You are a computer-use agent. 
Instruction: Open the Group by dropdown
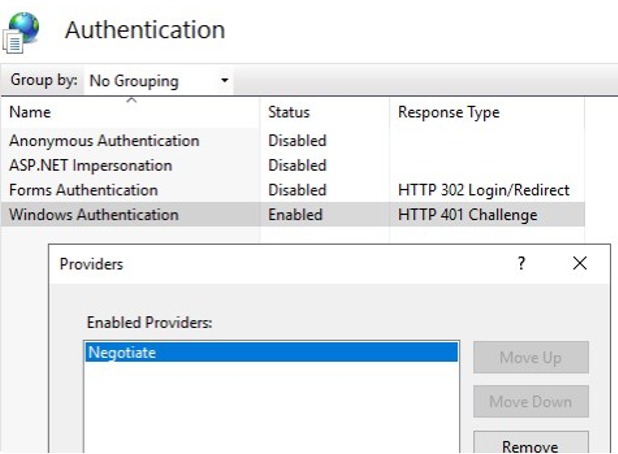(158, 81)
